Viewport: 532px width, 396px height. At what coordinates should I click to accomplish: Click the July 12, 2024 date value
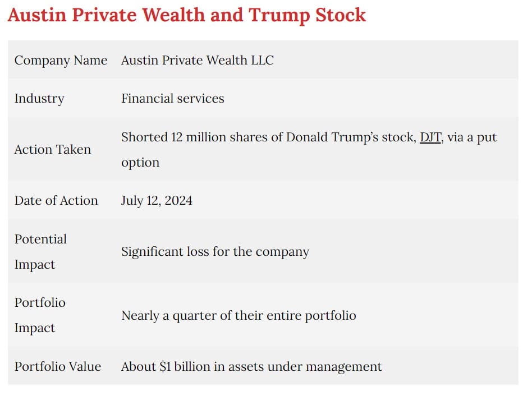(x=157, y=201)
